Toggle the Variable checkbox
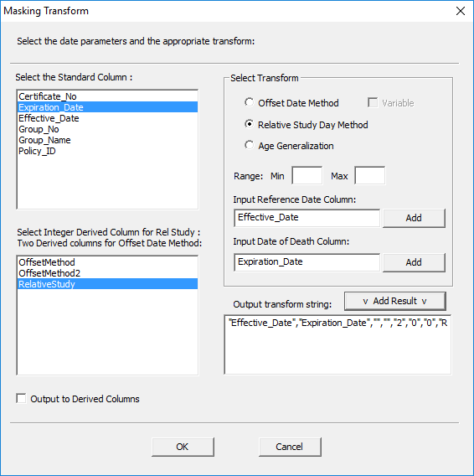 (x=373, y=102)
